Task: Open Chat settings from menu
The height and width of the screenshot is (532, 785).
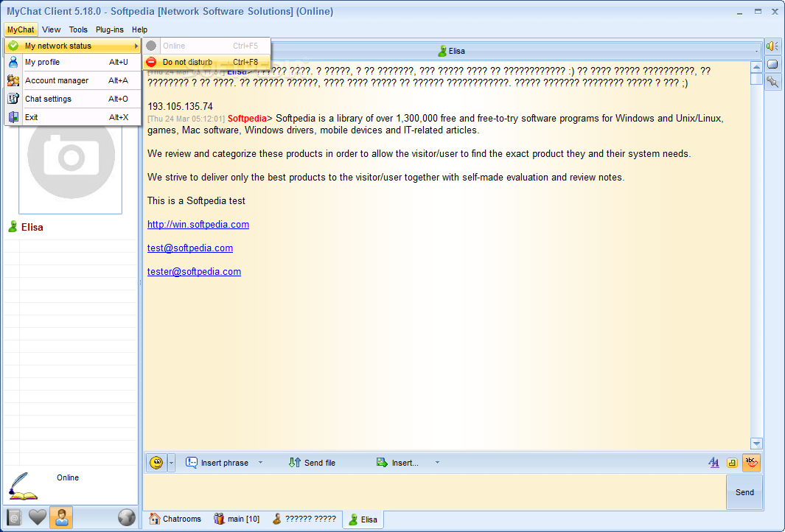Action: click(73, 99)
